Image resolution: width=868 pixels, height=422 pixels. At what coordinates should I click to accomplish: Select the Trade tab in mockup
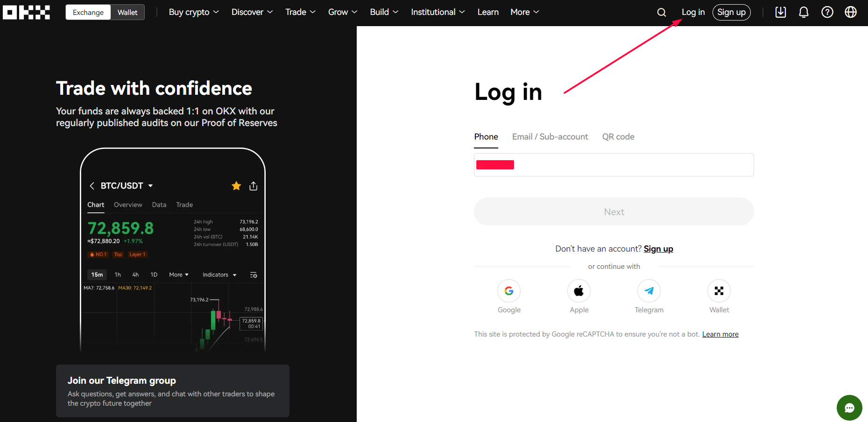(x=184, y=205)
